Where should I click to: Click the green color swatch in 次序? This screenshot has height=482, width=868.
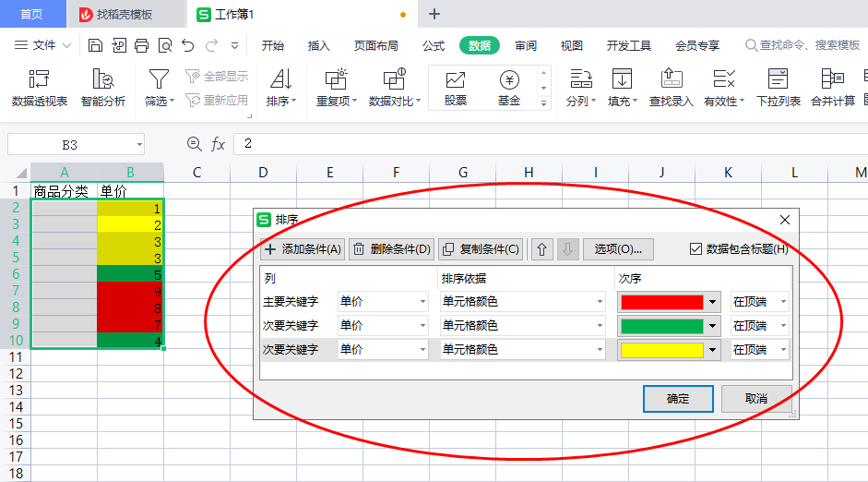point(662,326)
